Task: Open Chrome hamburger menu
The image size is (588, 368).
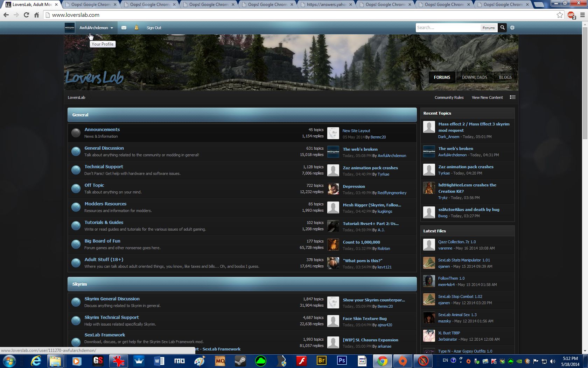Action: coord(582,15)
